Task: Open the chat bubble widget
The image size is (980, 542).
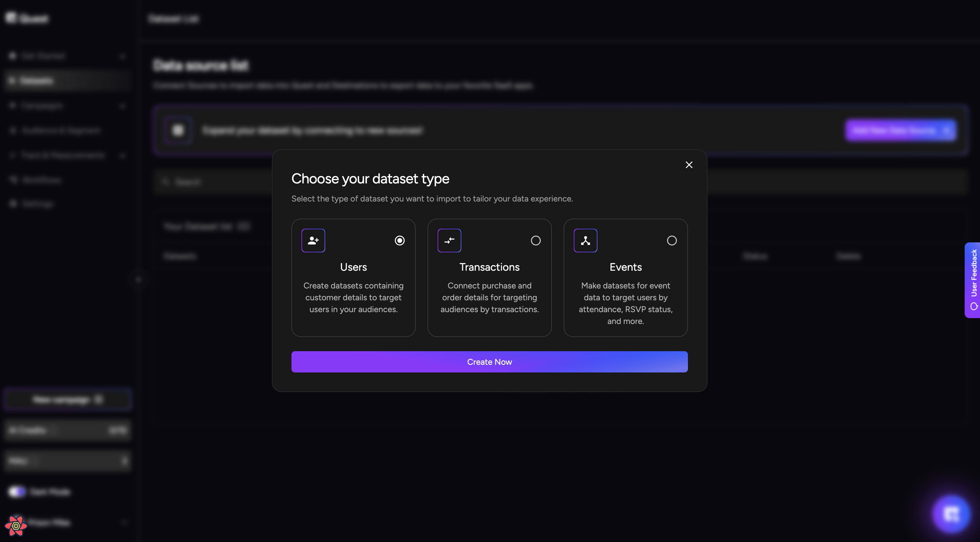Action: click(x=951, y=514)
